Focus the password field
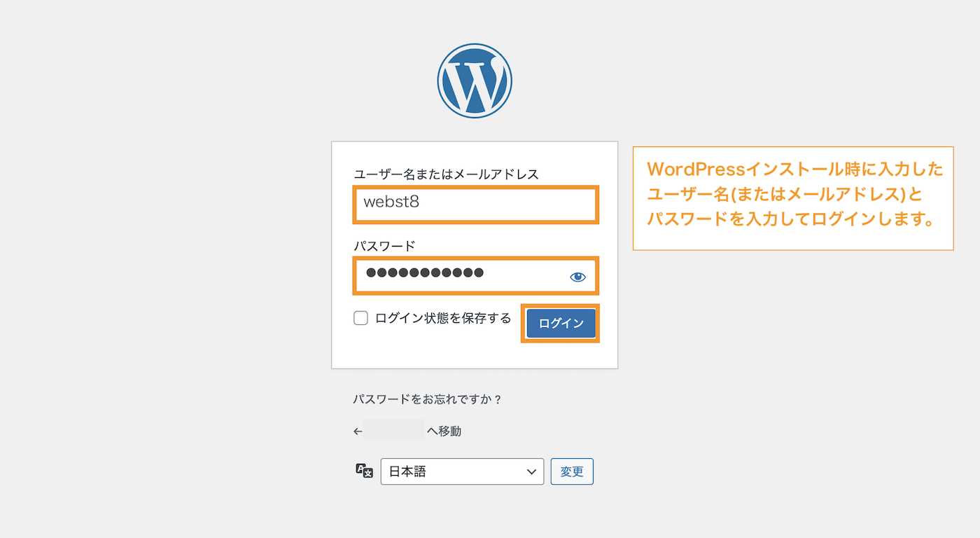The image size is (980, 538). pyautogui.click(x=475, y=276)
